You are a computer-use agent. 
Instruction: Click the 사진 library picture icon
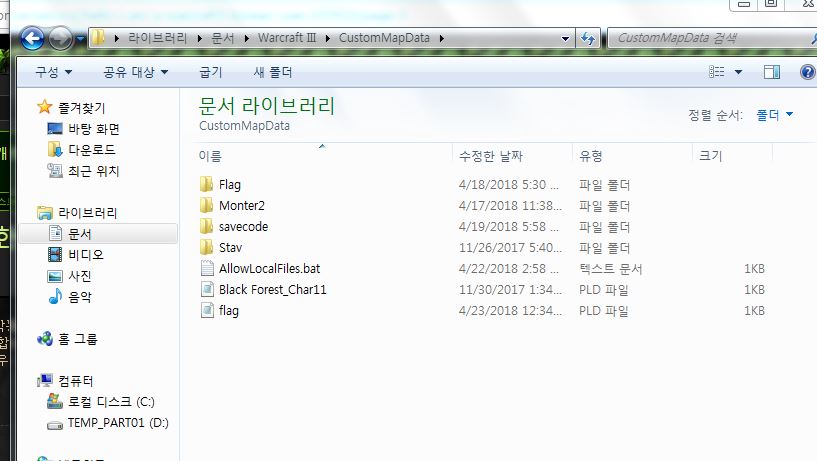point(55,276)
